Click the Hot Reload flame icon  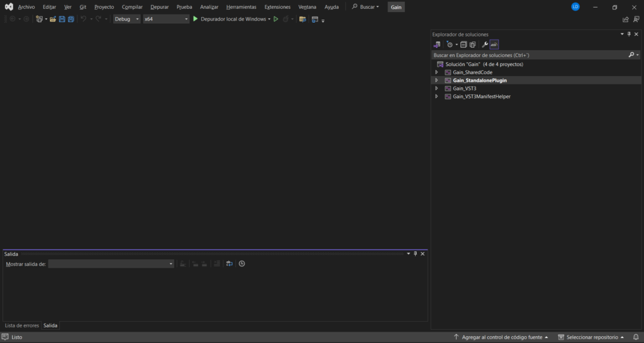click(286, 19)
